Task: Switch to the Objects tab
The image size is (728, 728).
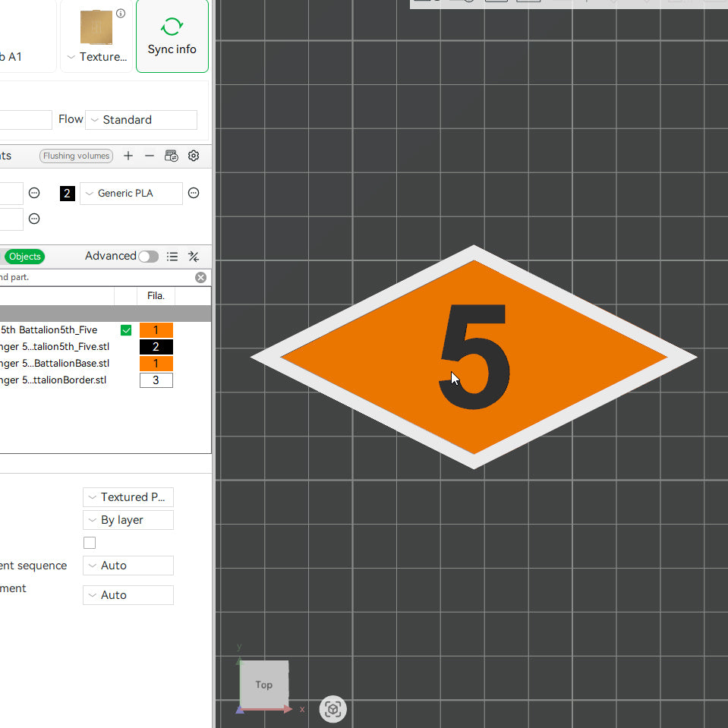Action: 24,257
